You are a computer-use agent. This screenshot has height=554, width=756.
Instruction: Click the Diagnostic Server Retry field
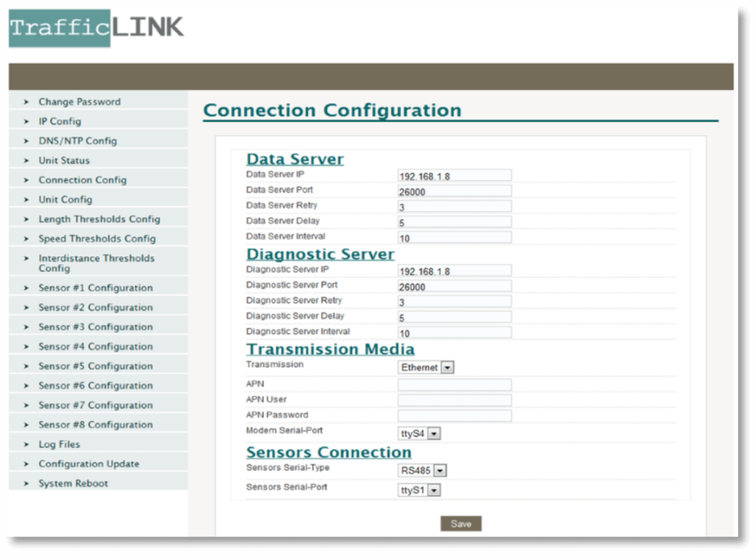tap(454, 302)
